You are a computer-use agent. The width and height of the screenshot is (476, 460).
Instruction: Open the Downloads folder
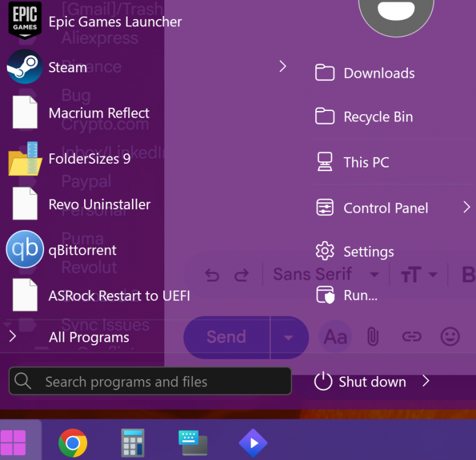(378, 74)
